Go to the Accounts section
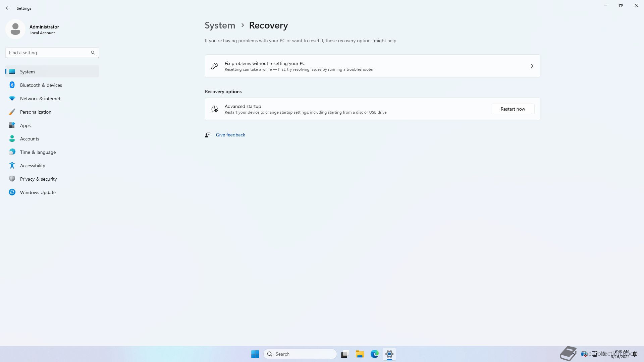This screenshot has height=362, width=644. (30, 139)
